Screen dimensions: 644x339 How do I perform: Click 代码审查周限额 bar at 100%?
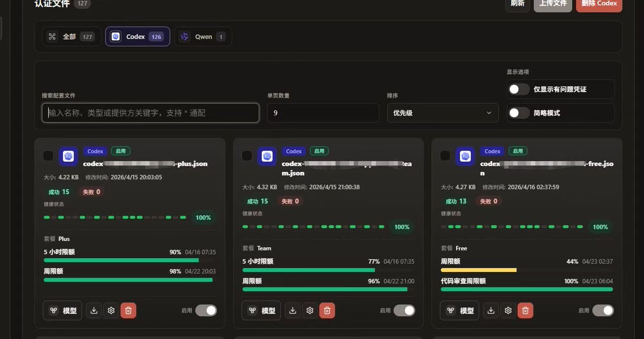tap(526, 289)
